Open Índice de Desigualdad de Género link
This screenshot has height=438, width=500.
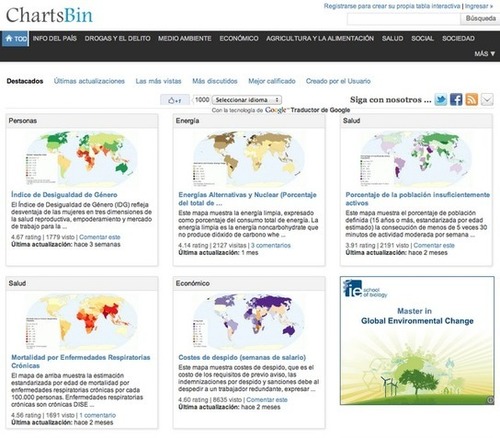coord(64,195)
